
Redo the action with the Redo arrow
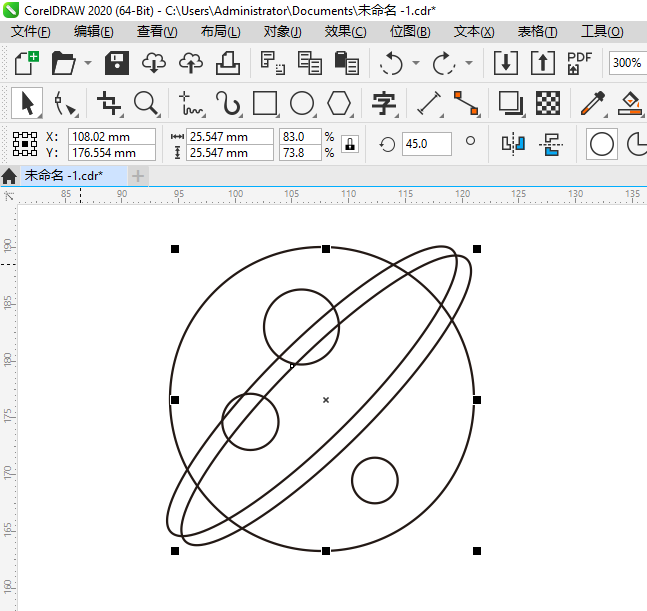click(444, 63)
